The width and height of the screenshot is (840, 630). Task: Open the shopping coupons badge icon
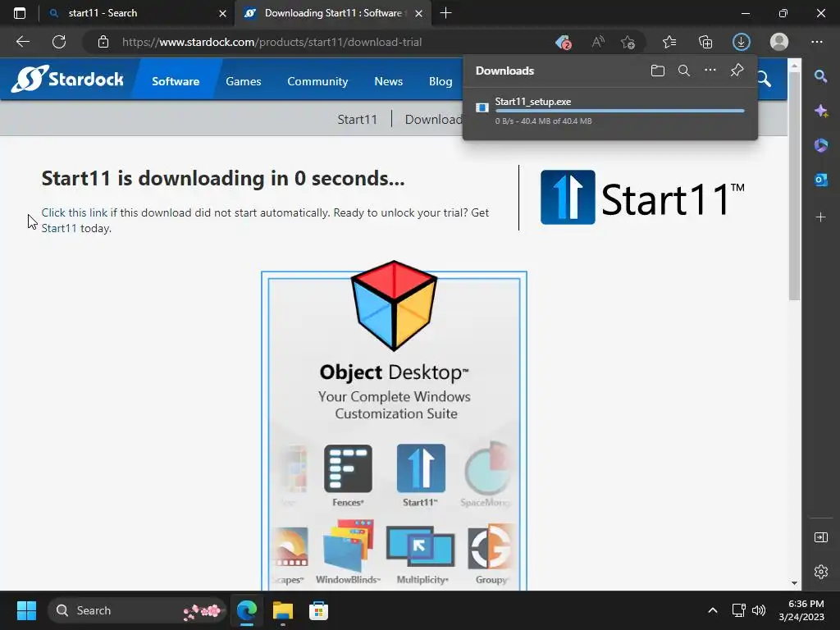[x=563, y=42]
